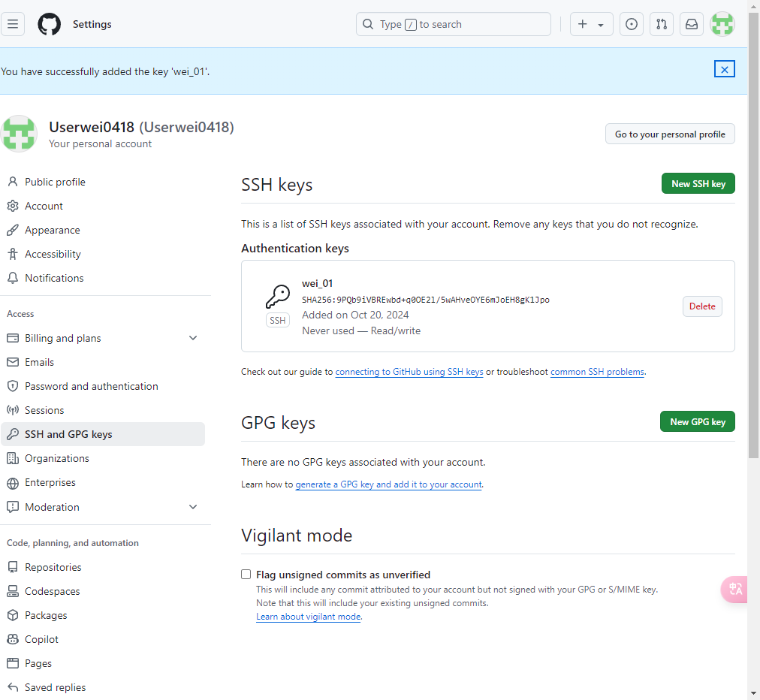Click the Copilot icon
Viewport: 760px width, 700px height.
click(x=13, y=639)
